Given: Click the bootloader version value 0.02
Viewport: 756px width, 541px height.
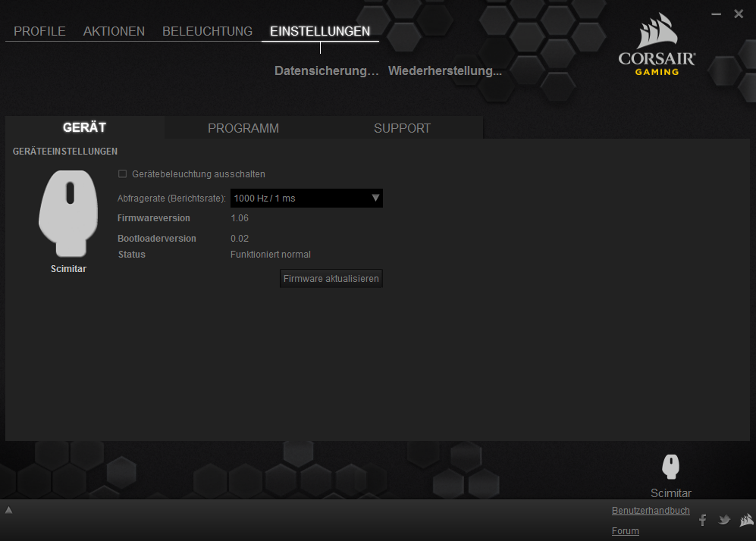Looking at the screenshot, I should point(240,239).
